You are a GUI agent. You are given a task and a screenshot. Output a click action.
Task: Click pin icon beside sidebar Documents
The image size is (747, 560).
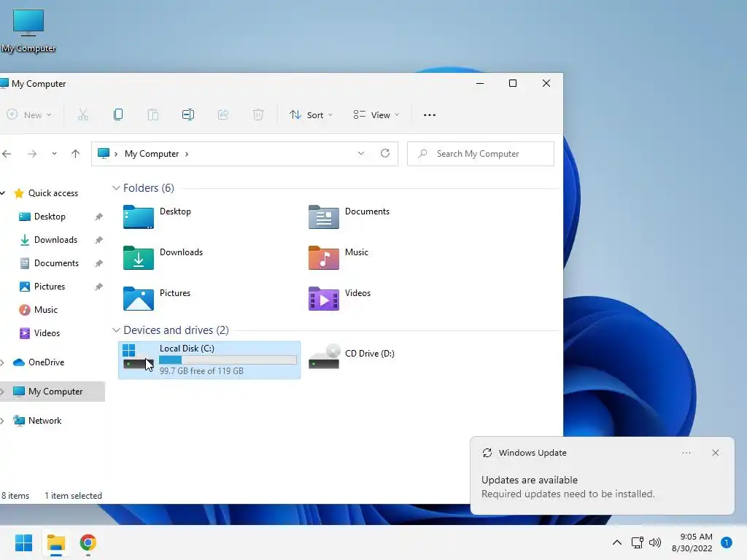[98, 263]
